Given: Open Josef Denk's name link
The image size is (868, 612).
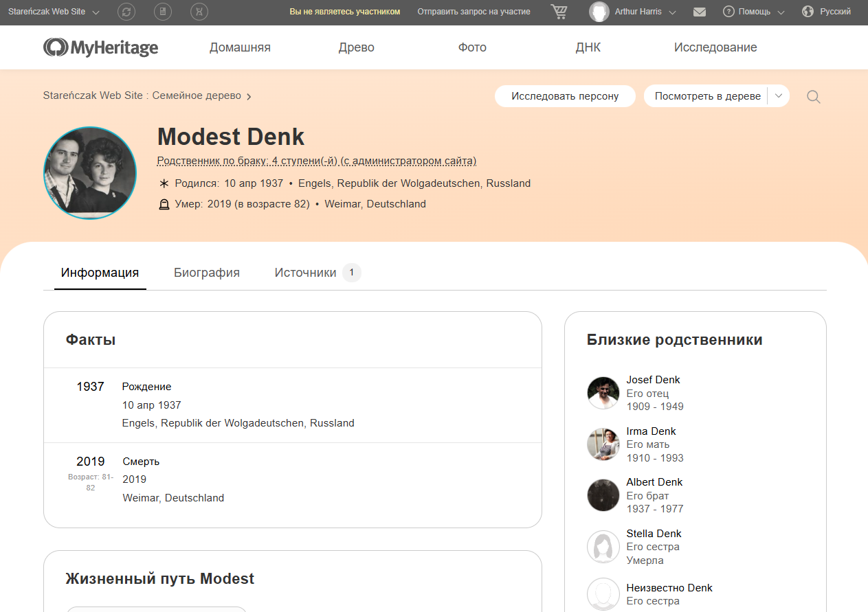Looking at the screenshot, I should tap(653, 380).
